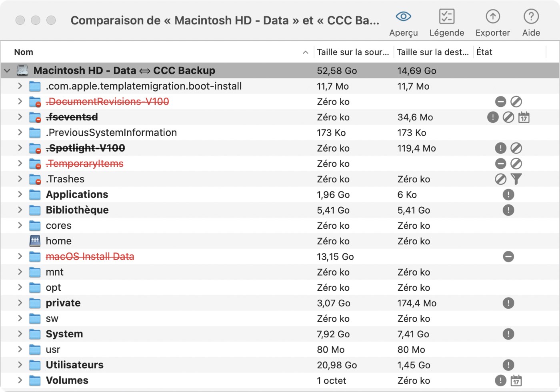Collapse the Macintosh HD - Data root row
This screenshot has height=392, width=560.
[7, 71]
